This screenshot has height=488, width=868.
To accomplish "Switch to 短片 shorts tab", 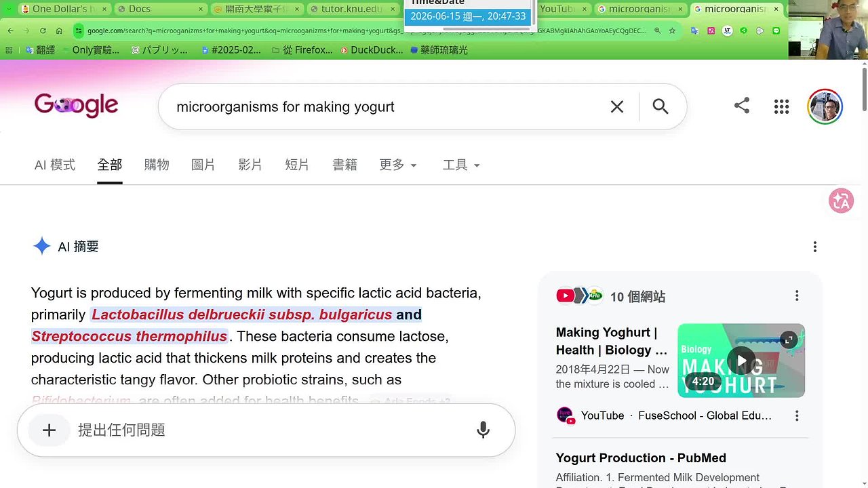I will [297, 165].
